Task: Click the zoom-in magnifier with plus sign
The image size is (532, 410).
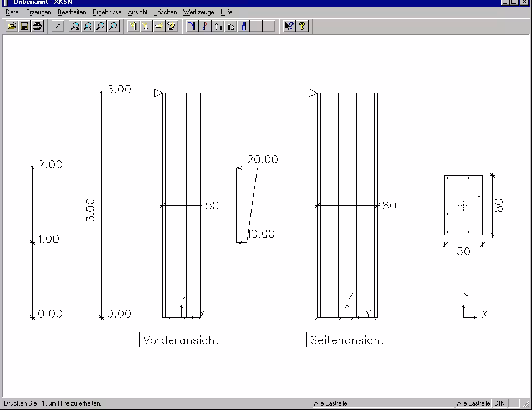Action: (x=88, y=26)
